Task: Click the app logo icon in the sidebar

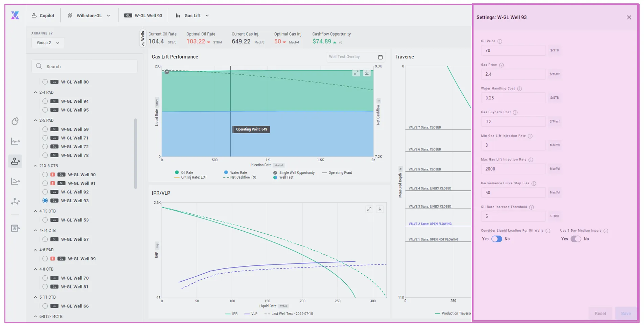Action: [x=15, y=15]
